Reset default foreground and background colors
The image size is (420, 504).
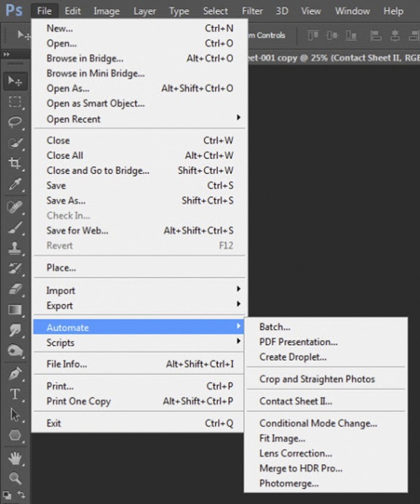coord(8,495)
